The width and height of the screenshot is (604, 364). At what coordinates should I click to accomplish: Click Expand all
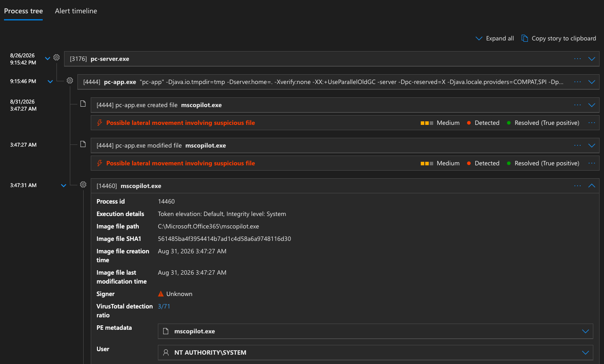point(495,38)
